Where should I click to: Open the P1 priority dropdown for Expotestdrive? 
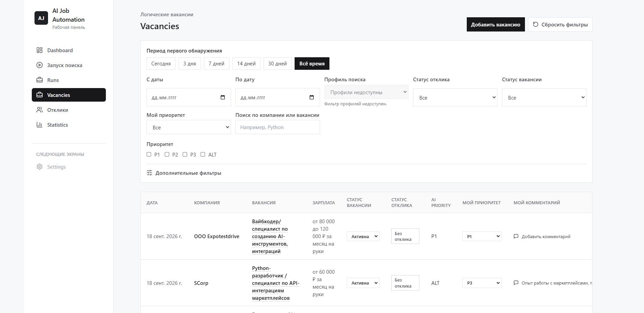[x=482, y=236]
